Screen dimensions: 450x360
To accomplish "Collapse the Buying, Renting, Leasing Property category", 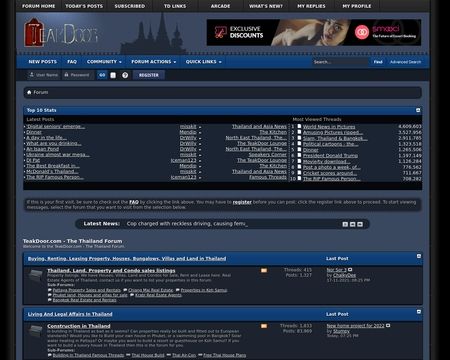I will (x=419, y=256).
